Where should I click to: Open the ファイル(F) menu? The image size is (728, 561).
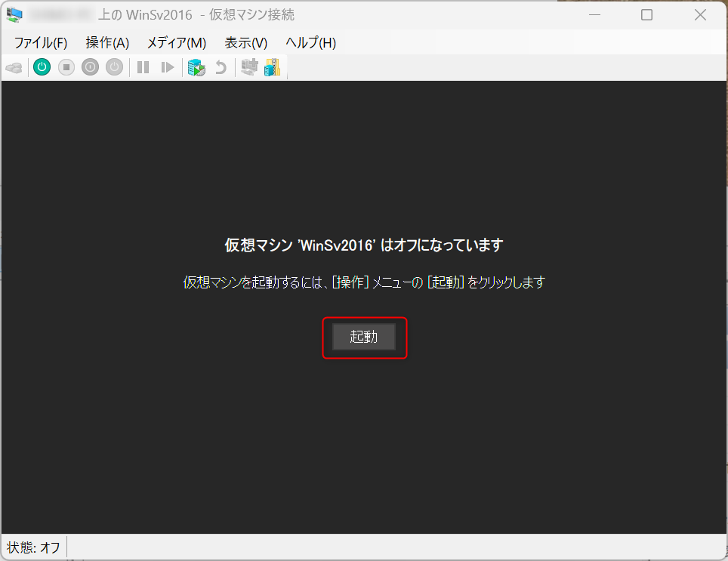(x=41, y=43)
